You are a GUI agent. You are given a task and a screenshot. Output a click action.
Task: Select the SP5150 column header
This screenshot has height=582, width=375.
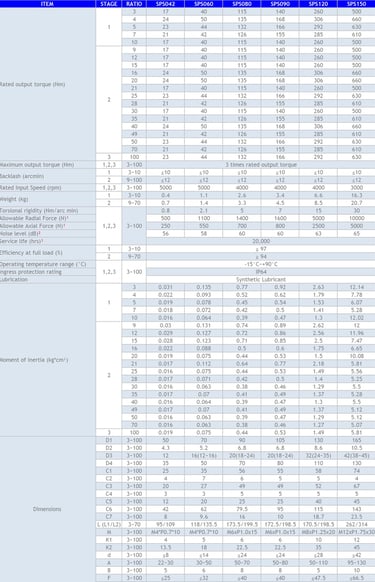tap(356, 4)
